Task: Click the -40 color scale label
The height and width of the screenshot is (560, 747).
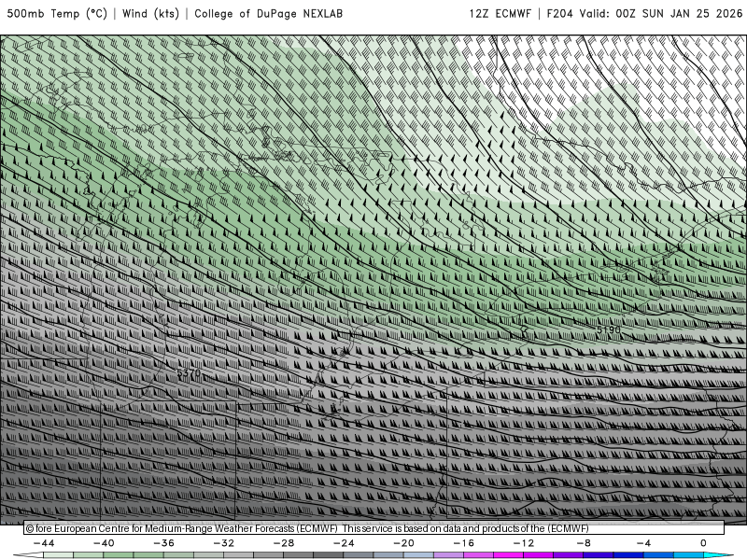Action: pos(104,543)
